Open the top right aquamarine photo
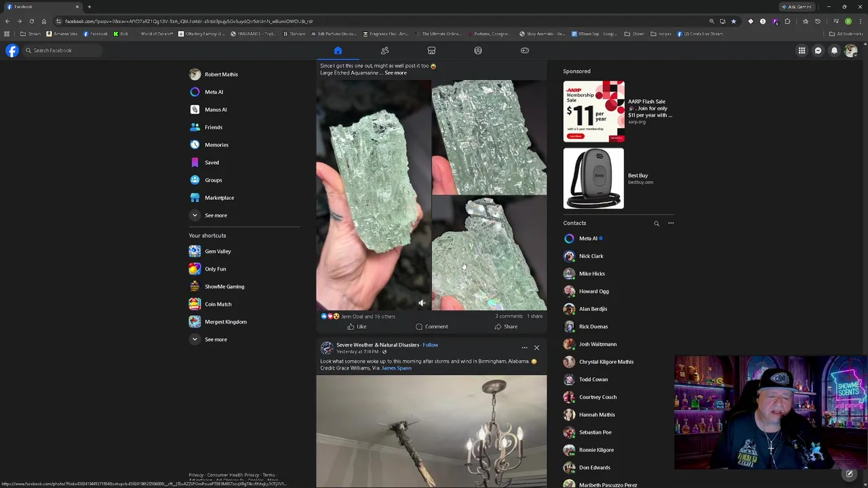Image resolution: width=868 pixels, height=488 pixels. [x=489, y=138]
